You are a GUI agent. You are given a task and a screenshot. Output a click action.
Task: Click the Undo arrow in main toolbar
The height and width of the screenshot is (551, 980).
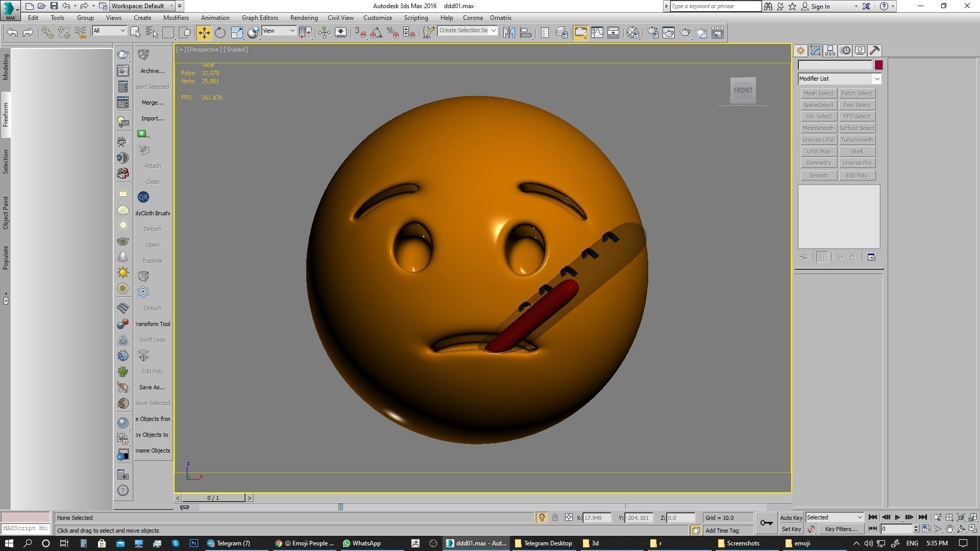tap(12, 33)
